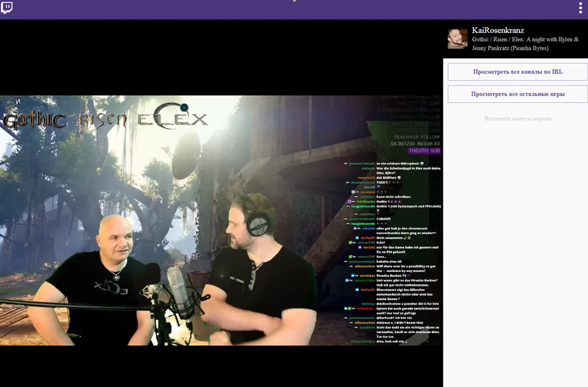Open the KaiRosenkranz channel name
Viewport: 588px width, 387px height.
click(x=497, y=31)
